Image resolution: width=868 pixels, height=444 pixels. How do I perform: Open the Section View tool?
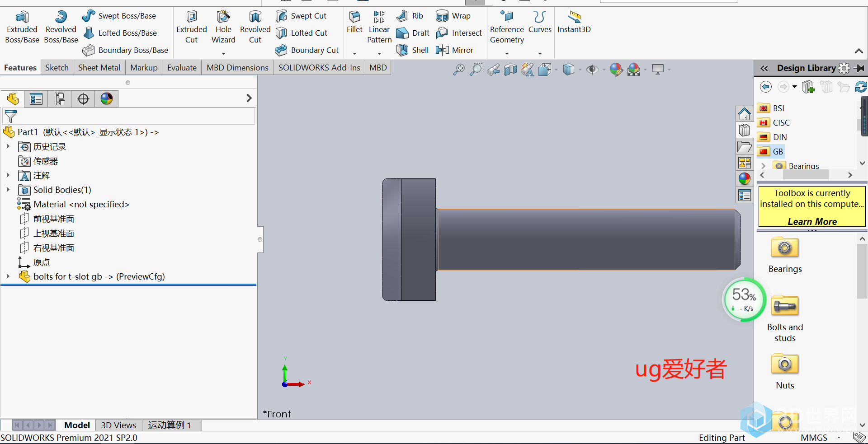[510, 70]
